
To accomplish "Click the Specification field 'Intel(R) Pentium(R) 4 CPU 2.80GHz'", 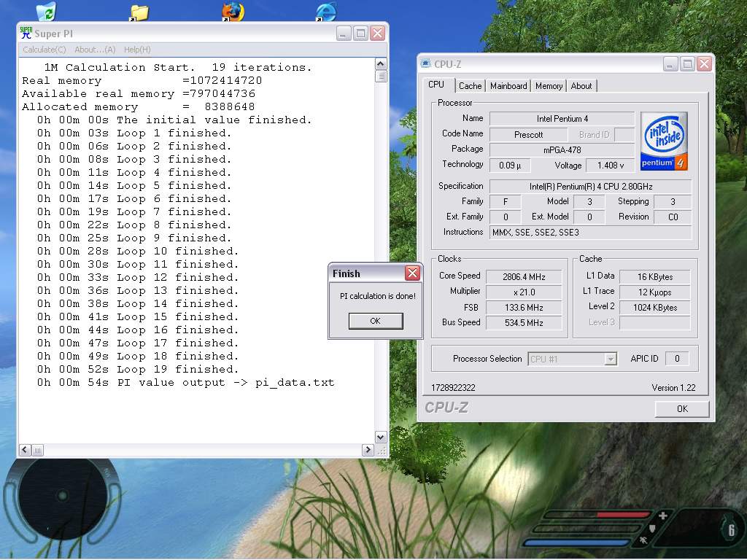I will 591,186.
